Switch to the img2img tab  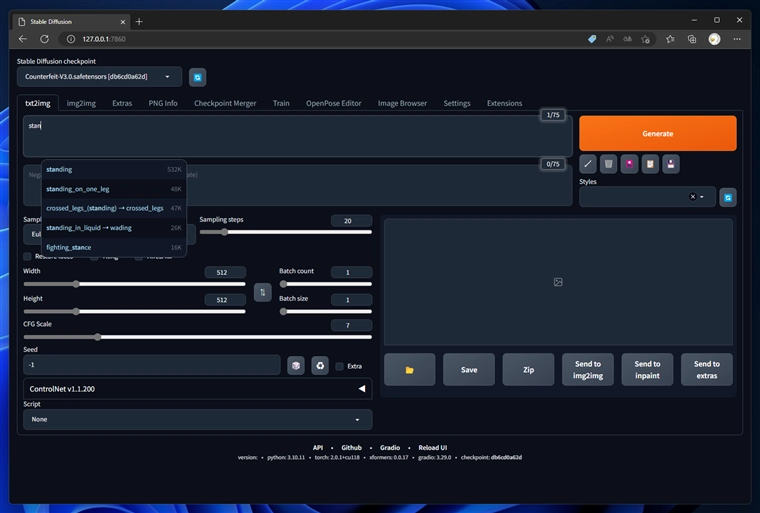(x=81, y=103)
